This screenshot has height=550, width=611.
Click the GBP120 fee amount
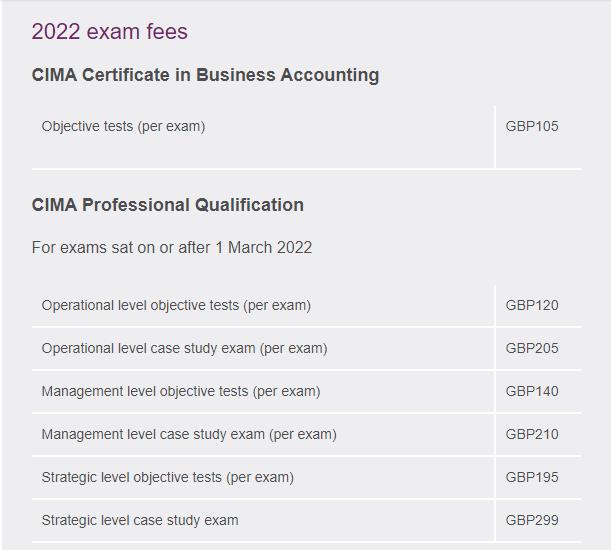(x=532, y=305)
